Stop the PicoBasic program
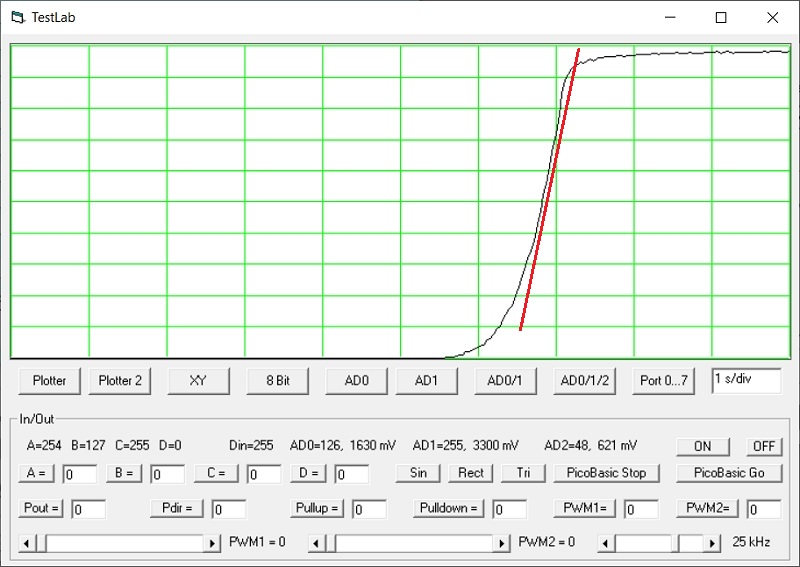Screen dimensions: 800x567 pos(606,473)
